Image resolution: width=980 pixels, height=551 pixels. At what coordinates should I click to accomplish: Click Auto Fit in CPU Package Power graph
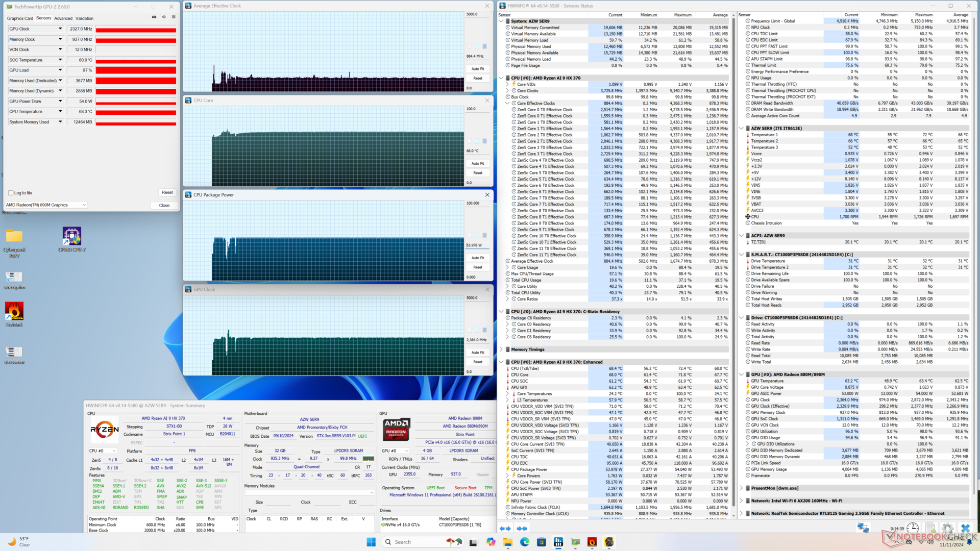(478, 258)
